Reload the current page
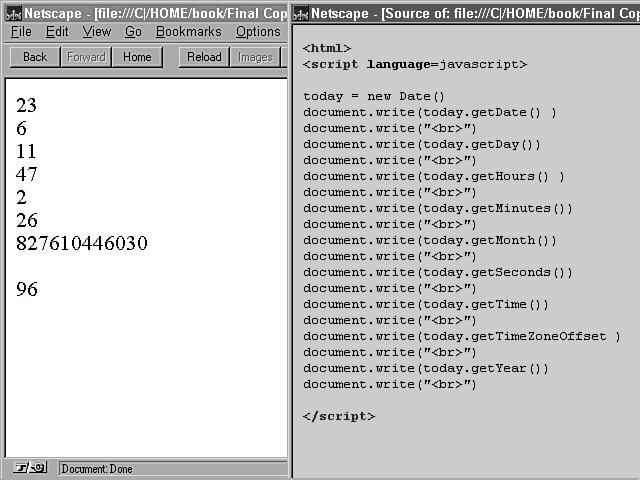640x480 pixels. (x=204, y=57)
